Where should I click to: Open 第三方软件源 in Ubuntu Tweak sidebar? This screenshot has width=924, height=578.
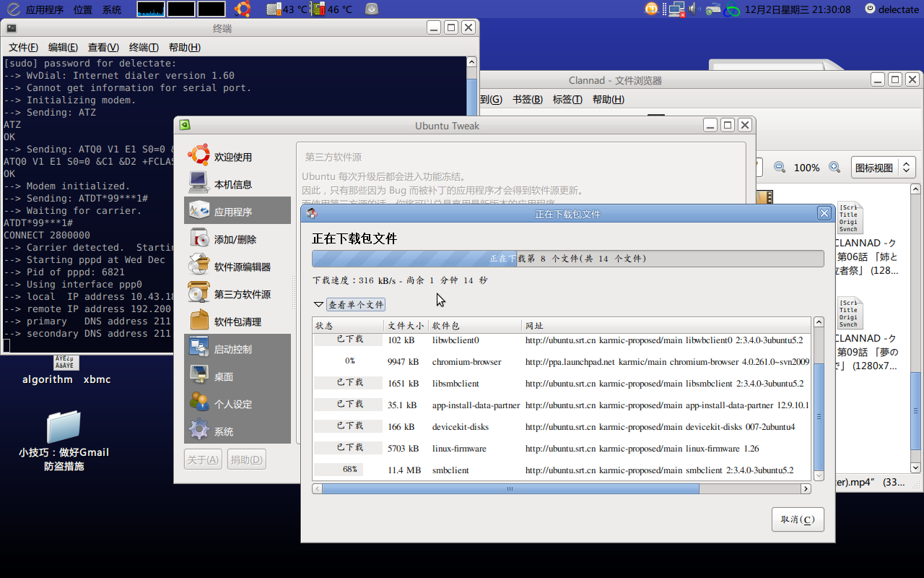click(x=237, y=294)
